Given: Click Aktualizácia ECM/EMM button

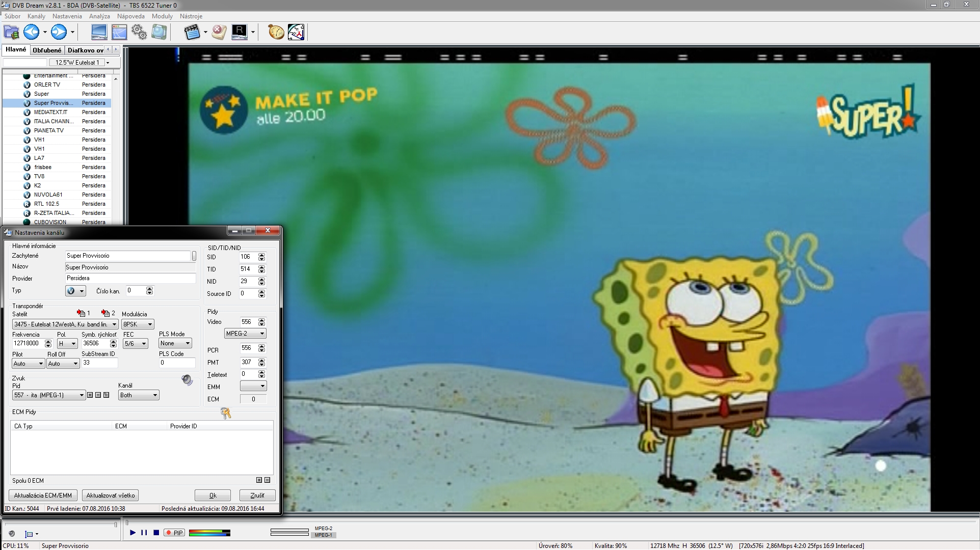Looking at the screenshot, I should [43, 496].
